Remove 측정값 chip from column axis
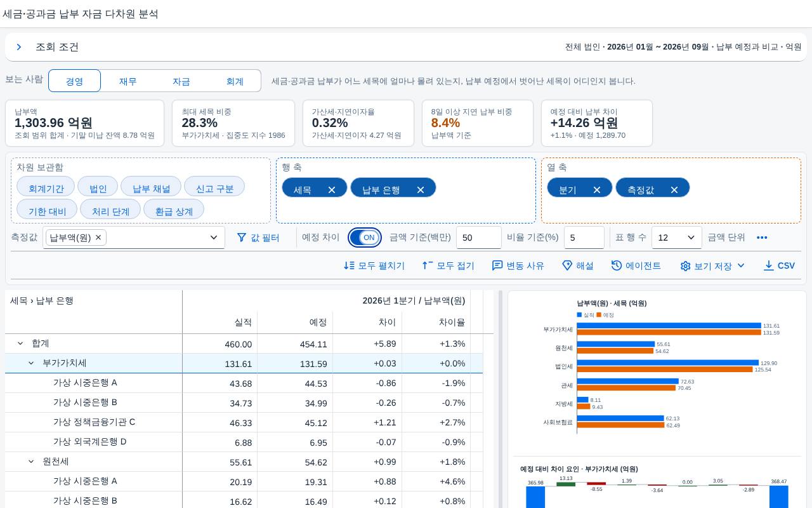This screenshot has width=812, height=508. [674, 190]
